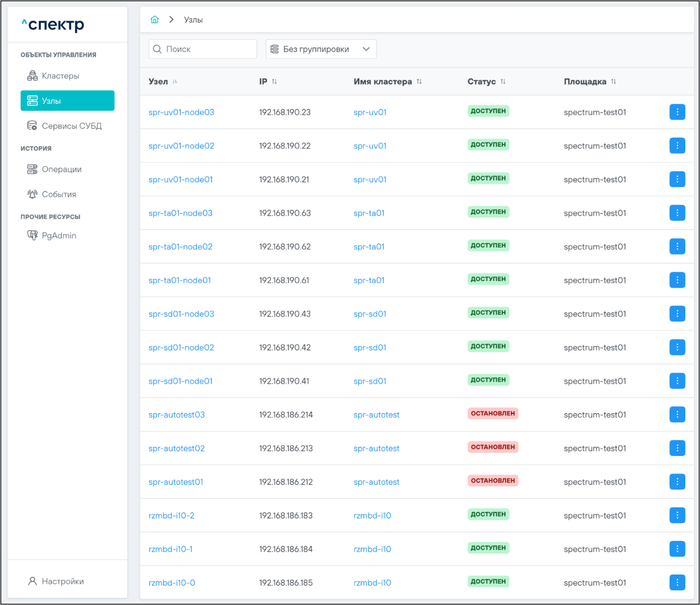The height and width of the screenshot is (605, 700).
Task: Click ОСТАНОВЛЕН status badge of spr-autotest01
Action: [492, 481]
